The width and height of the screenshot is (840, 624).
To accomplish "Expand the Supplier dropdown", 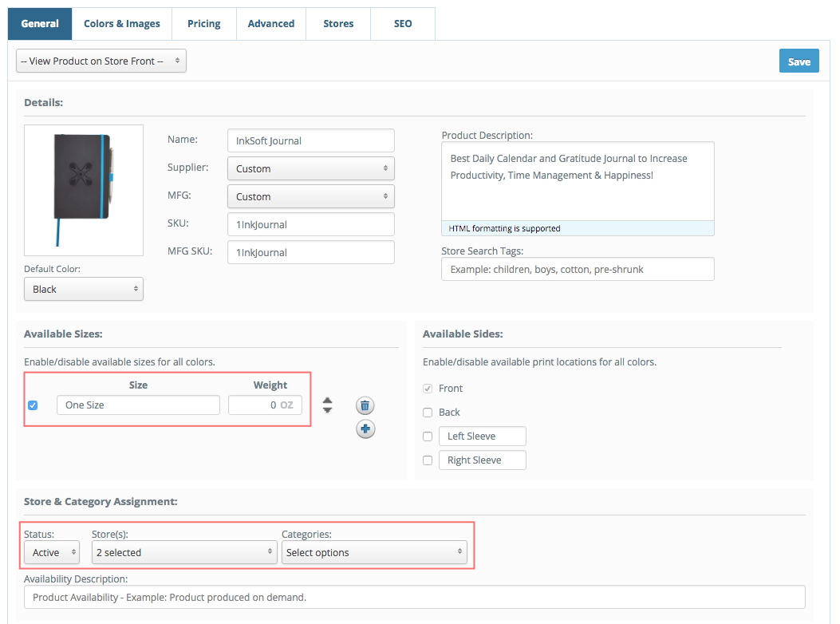I will [x=310, y=168].
